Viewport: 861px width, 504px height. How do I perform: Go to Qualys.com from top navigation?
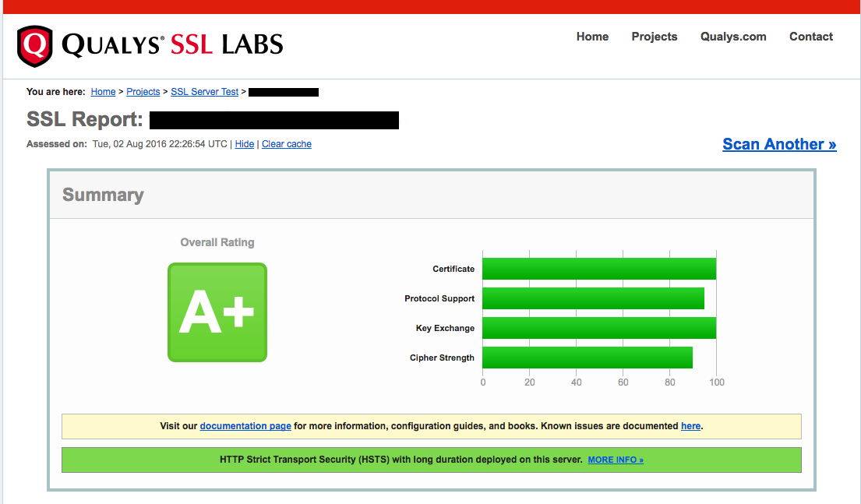click(x=733, y=37)
